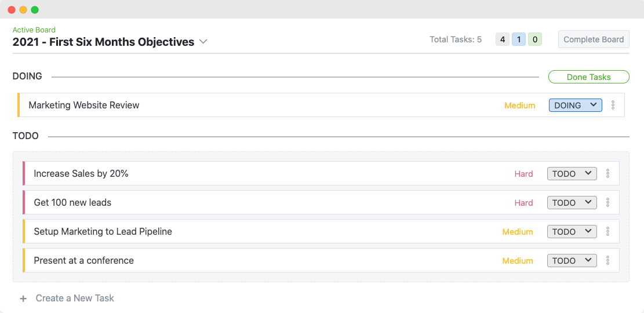Expand the board title chevron dropdown
Screen dimensions: 644x313
(x=203, y=42)
